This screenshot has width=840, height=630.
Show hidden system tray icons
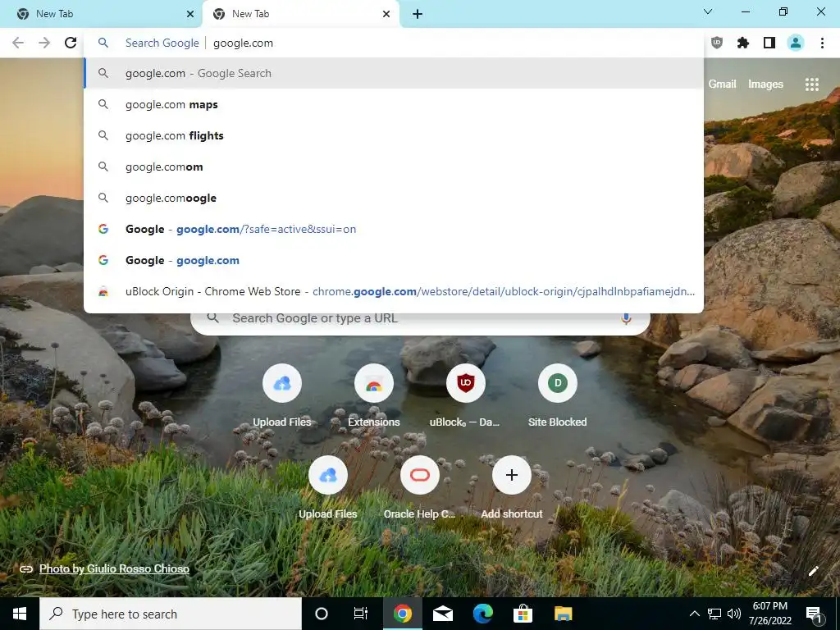tap(694, 614)
